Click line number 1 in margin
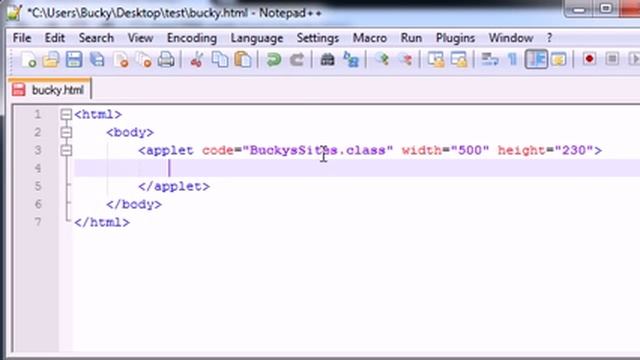Screen dimensions: 640x360 click(38, 114)
